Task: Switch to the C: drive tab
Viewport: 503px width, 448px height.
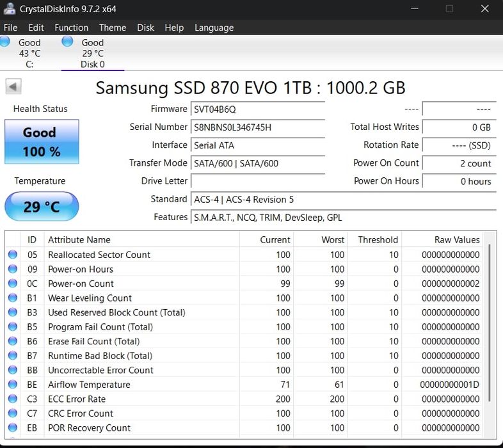Action: tap(29, 53)
